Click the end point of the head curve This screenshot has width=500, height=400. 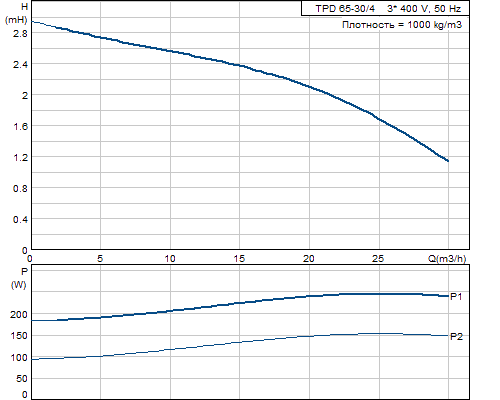coord(448,161)
